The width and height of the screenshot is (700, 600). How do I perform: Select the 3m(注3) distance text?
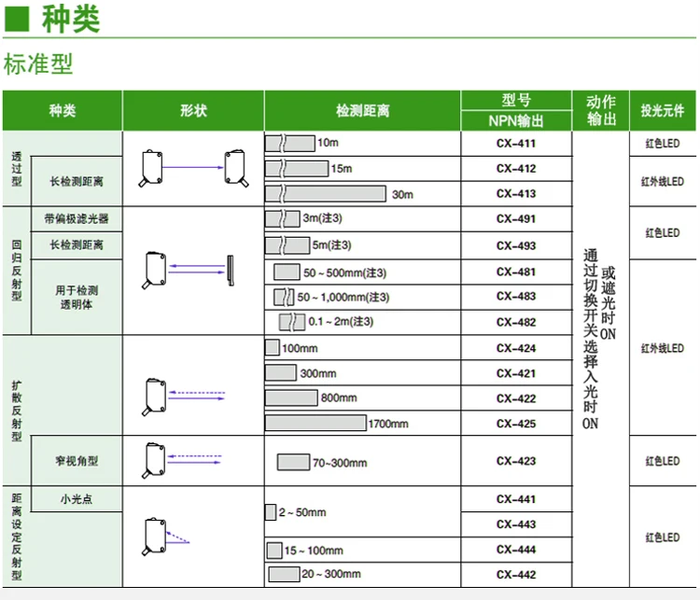tap(322, 218)
